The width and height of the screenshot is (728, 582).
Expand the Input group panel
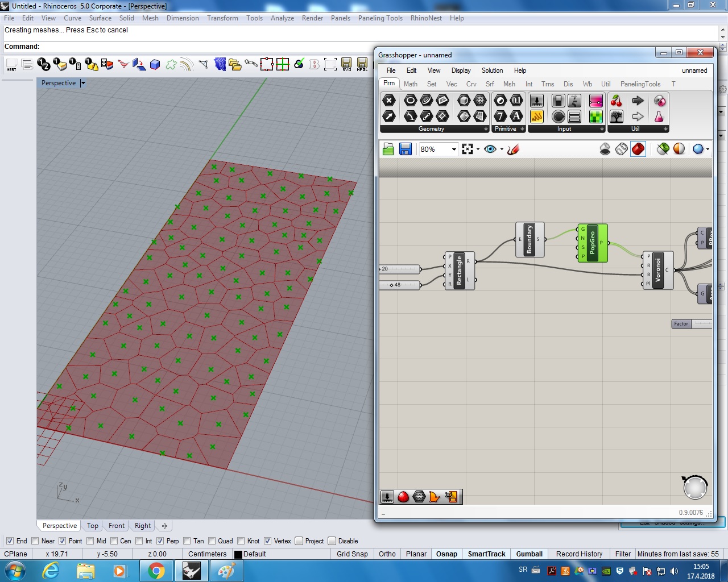[x=602, y=129]
